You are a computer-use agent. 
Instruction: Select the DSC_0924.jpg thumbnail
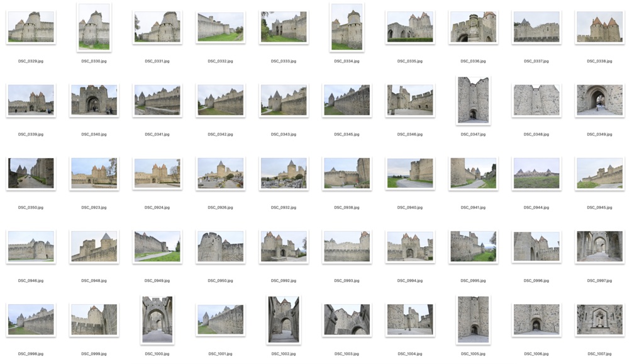coord(157,173)
